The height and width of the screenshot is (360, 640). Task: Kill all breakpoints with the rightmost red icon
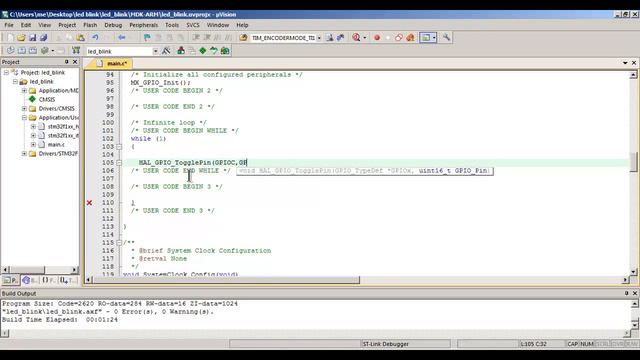point(410,38)
